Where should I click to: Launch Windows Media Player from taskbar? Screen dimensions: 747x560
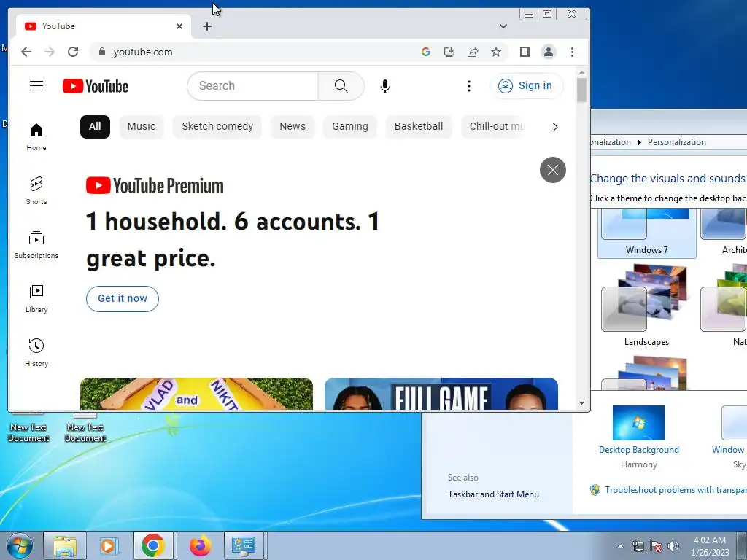click(x=108, y=545)
